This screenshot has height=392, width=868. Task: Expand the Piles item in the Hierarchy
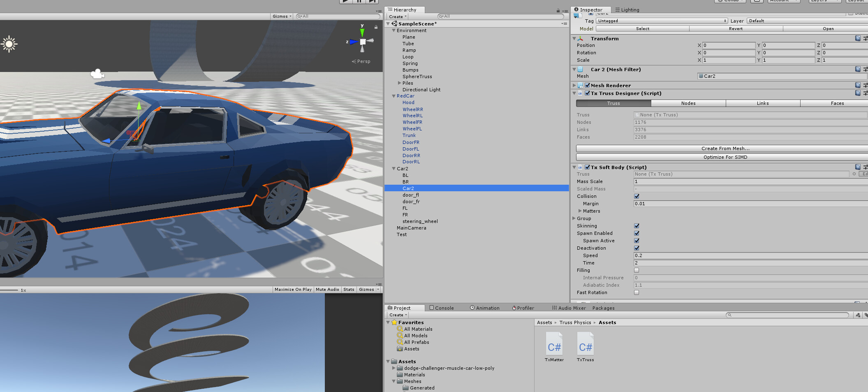(x=399, y=83)
